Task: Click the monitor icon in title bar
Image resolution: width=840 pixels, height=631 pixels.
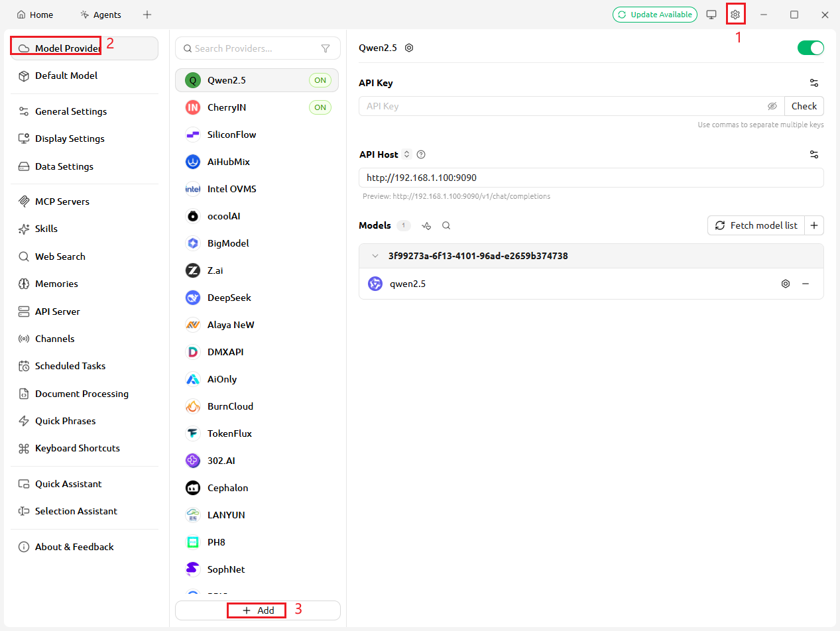Action: [711, 15]
